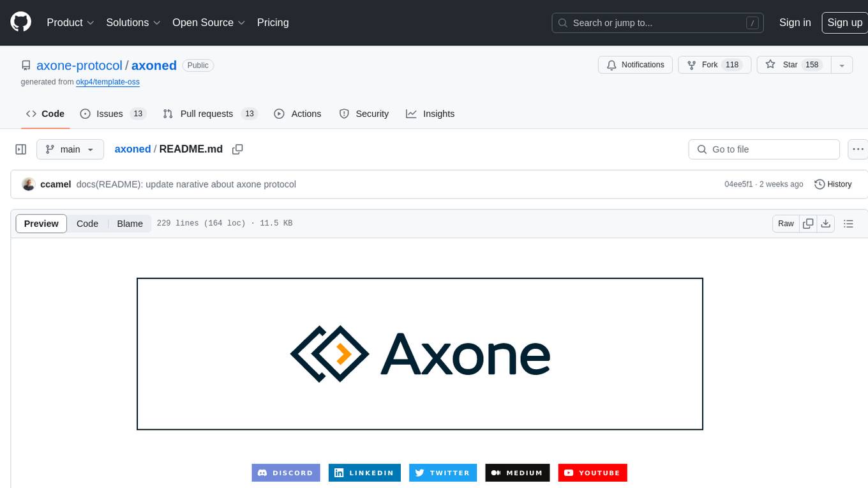Download the raw file
This screenshot has width=868, height=488.
tap(826, 224)
